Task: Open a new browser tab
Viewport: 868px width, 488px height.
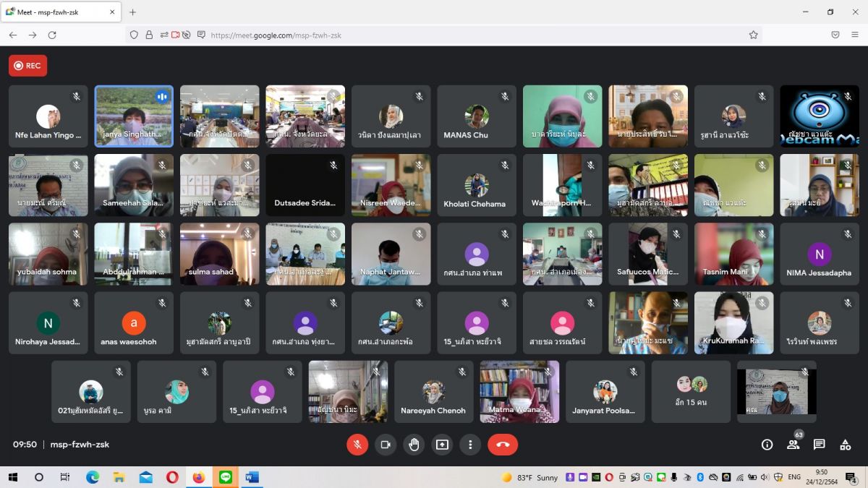Action: tap(132, 12)
